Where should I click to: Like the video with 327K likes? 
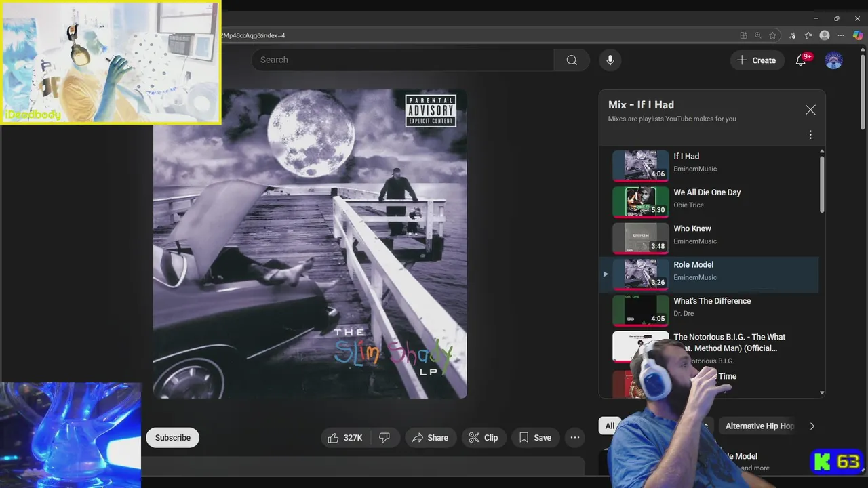(x=345, y=438)
